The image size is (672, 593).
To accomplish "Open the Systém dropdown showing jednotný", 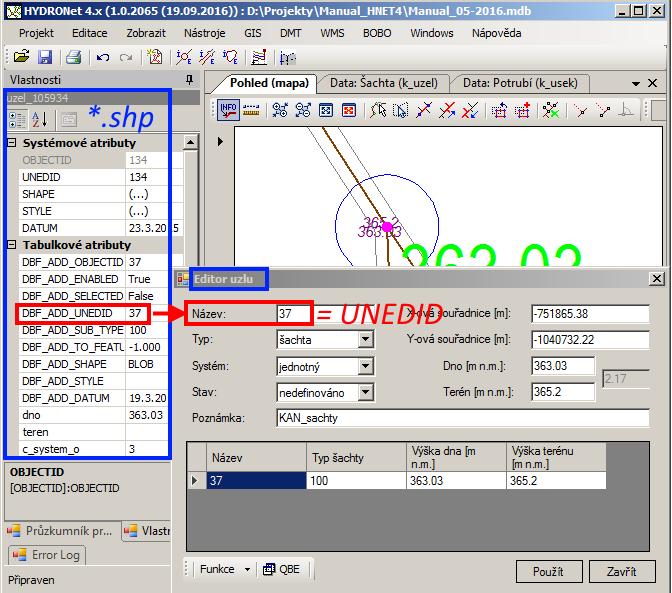I will tap(365, 366).
